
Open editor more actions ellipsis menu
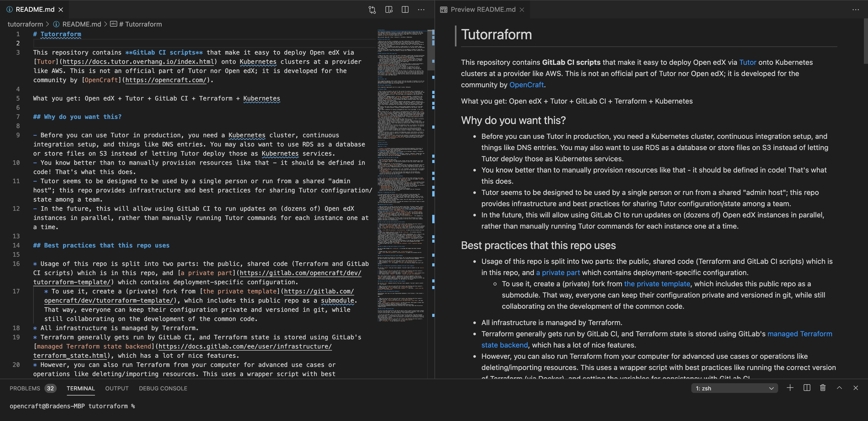tap(421, 10)
